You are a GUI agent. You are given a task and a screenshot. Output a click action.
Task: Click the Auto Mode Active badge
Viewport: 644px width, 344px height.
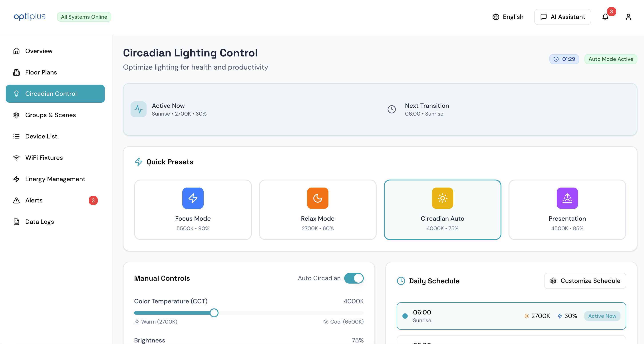pyautogui.click(x=610, y=59)
